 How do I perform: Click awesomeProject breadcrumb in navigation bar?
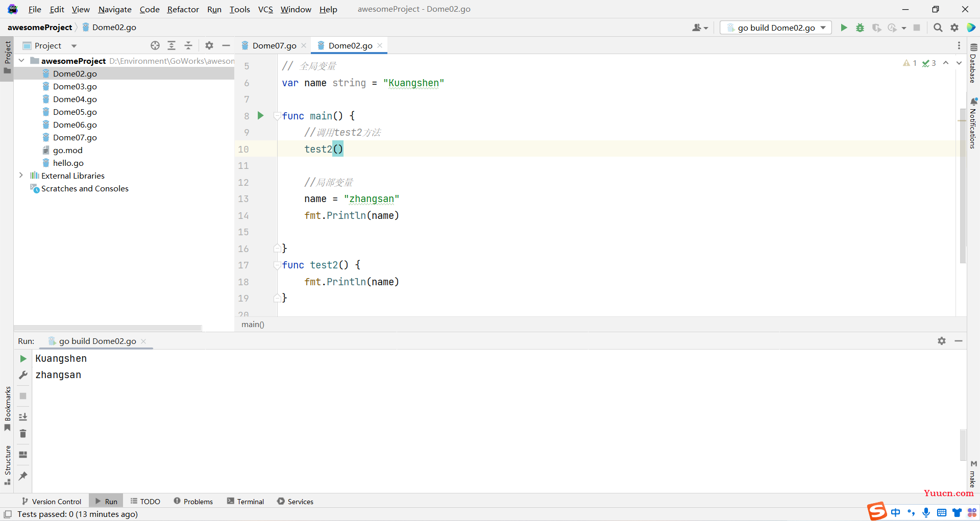coord(40,28)
